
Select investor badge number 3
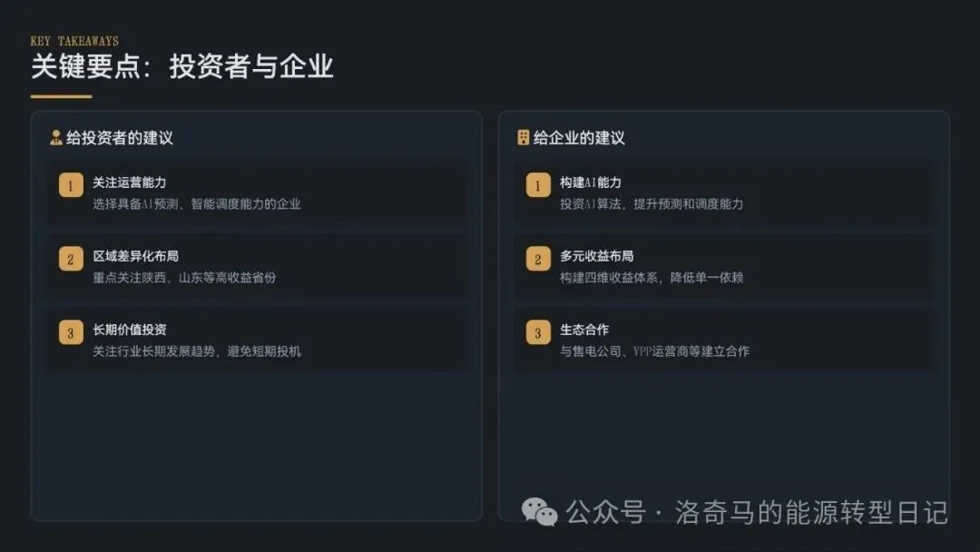(x=71, y=332)
